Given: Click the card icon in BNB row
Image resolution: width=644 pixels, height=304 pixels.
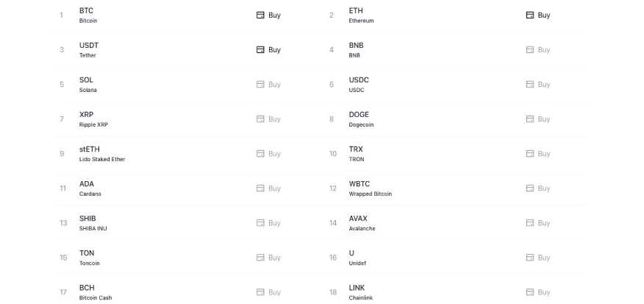Looking at the screenshot, I should click(529, 50).
